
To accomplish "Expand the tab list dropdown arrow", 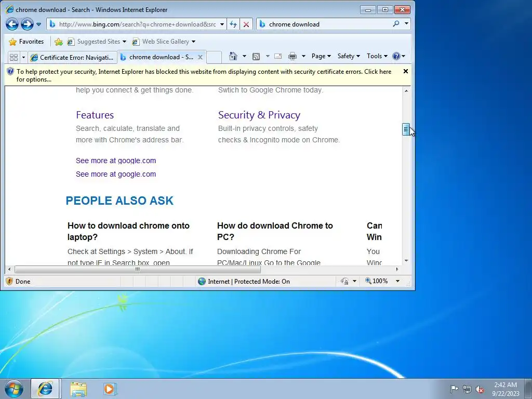I will [23, 57].
